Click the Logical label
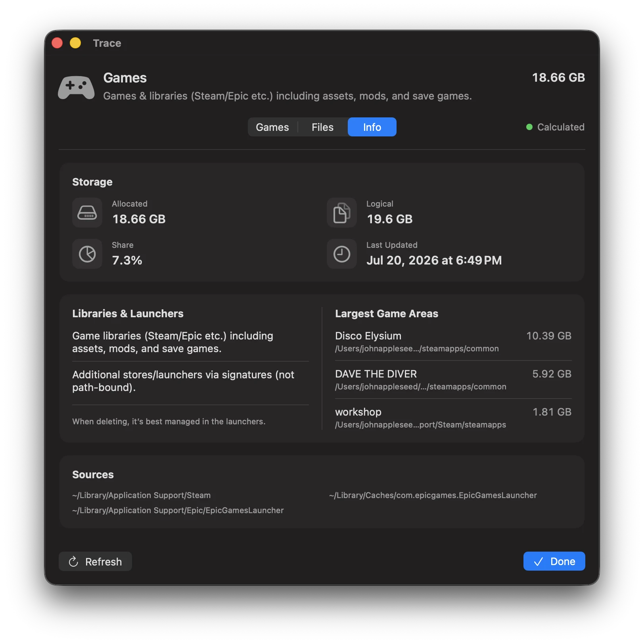 click(380, 204)
